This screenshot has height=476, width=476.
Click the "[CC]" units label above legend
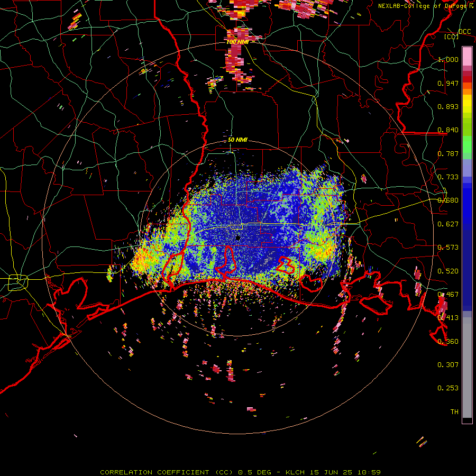pos(452,36)
